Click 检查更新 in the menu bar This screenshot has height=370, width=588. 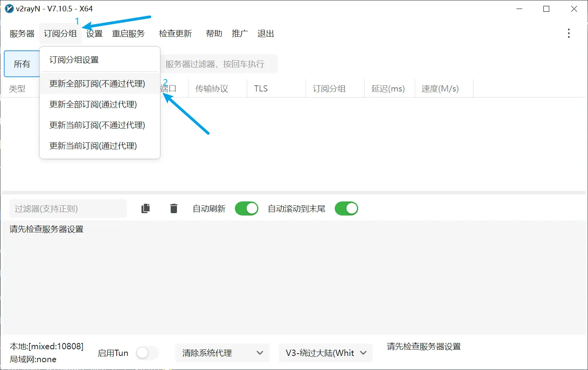[x=175, y=34]
